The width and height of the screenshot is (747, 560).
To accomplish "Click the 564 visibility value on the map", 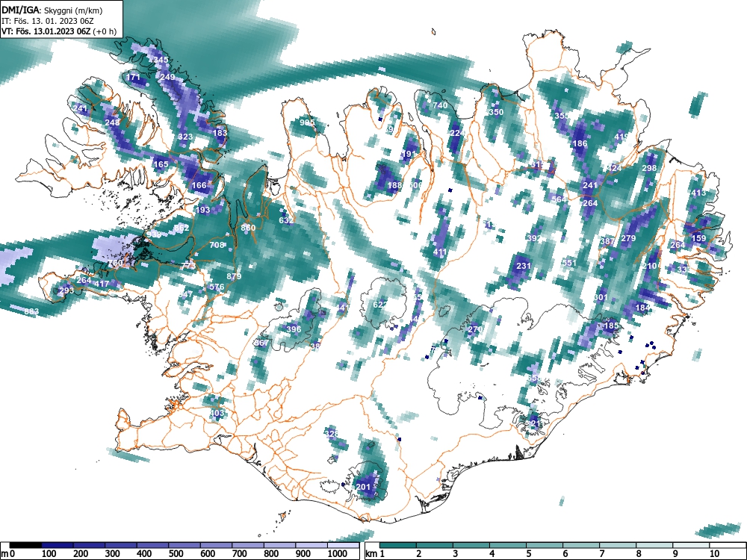I will 559,199.
